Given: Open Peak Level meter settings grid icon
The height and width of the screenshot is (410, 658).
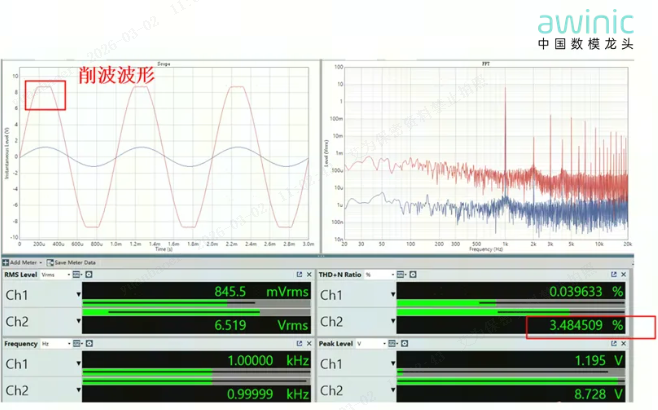Looking at the screenshot, I should (x=392, y=344).
